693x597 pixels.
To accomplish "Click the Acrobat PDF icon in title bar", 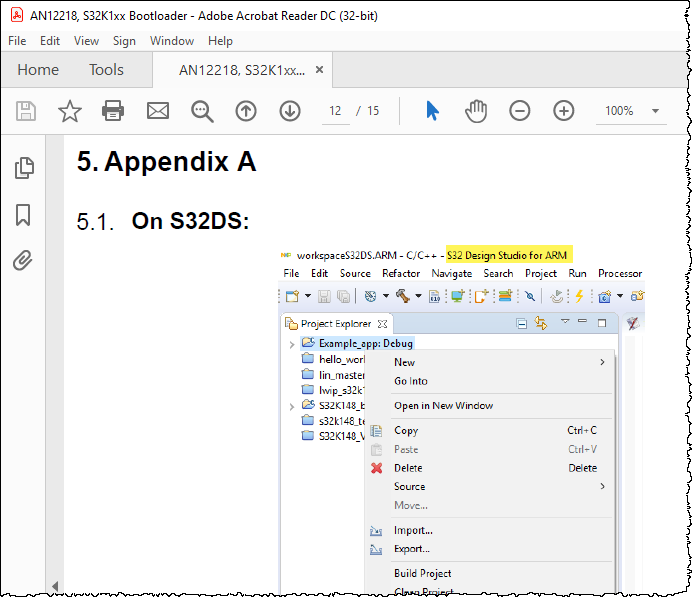I will (x=17, y=15).
